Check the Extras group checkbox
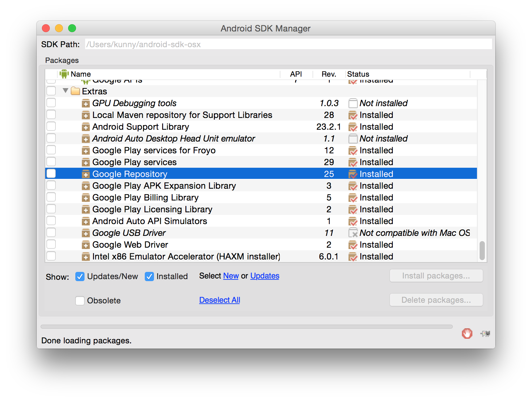Viewport: 532px width, 401px height. click(x=51, y=91)
